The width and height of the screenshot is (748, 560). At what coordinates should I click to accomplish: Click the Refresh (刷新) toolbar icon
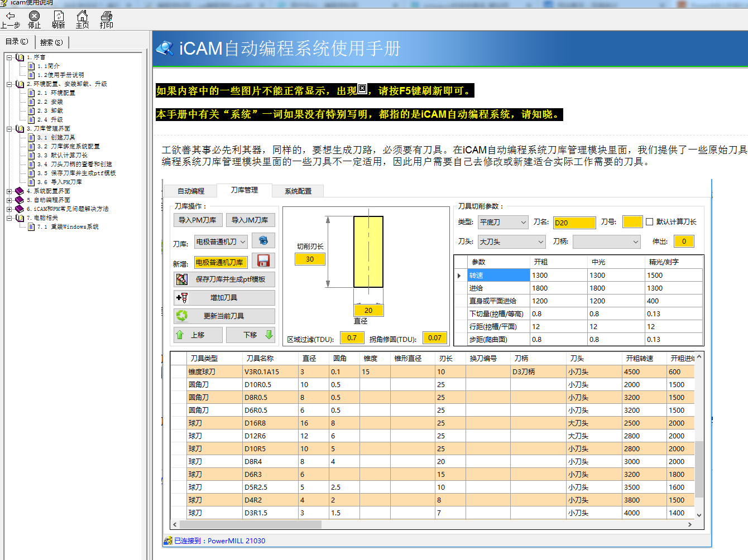tap(59, 16)
